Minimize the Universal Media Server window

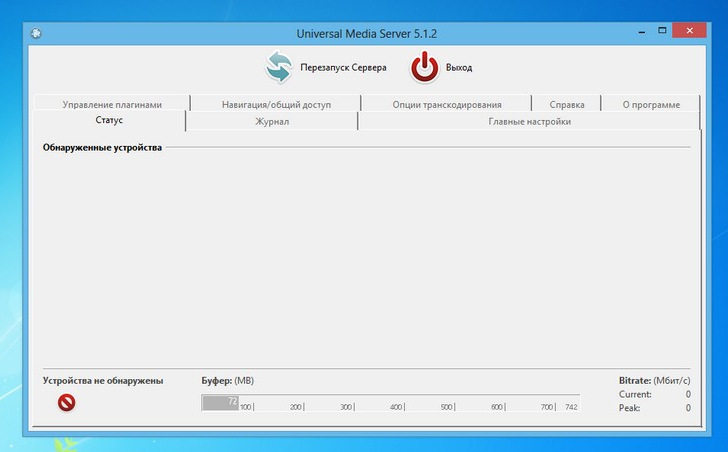pos(642,32)
